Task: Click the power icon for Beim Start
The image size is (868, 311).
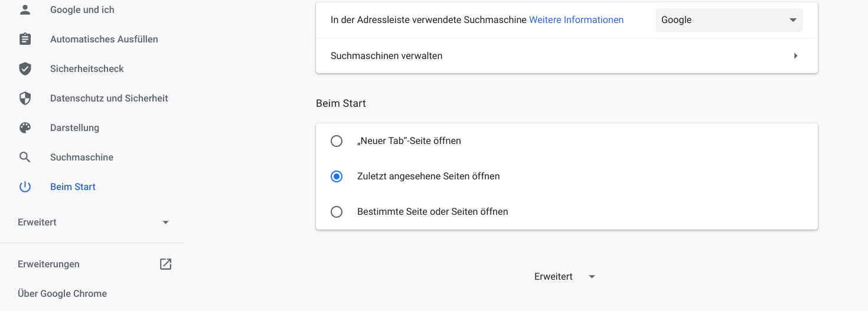Action: pos(25,186)
